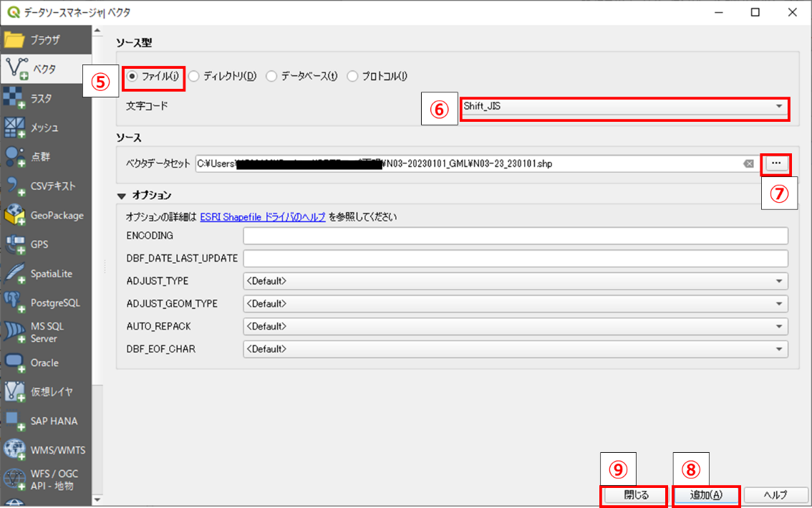Select the メッシュ (Mesh) sidebar icon
The height and width of the screenshot is (508, 812).
[x=14, y=127]
